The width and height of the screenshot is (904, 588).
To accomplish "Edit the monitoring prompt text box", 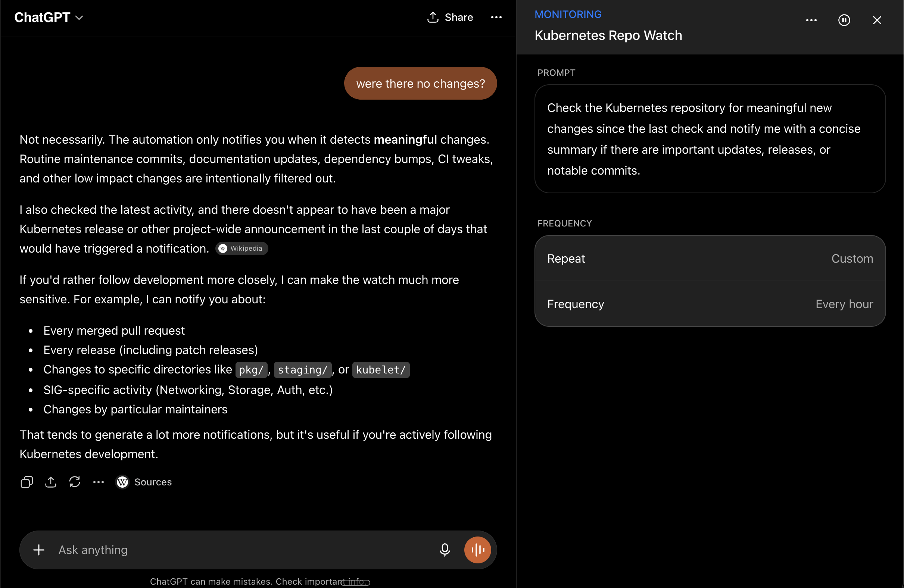I will [x=710, y=139].
